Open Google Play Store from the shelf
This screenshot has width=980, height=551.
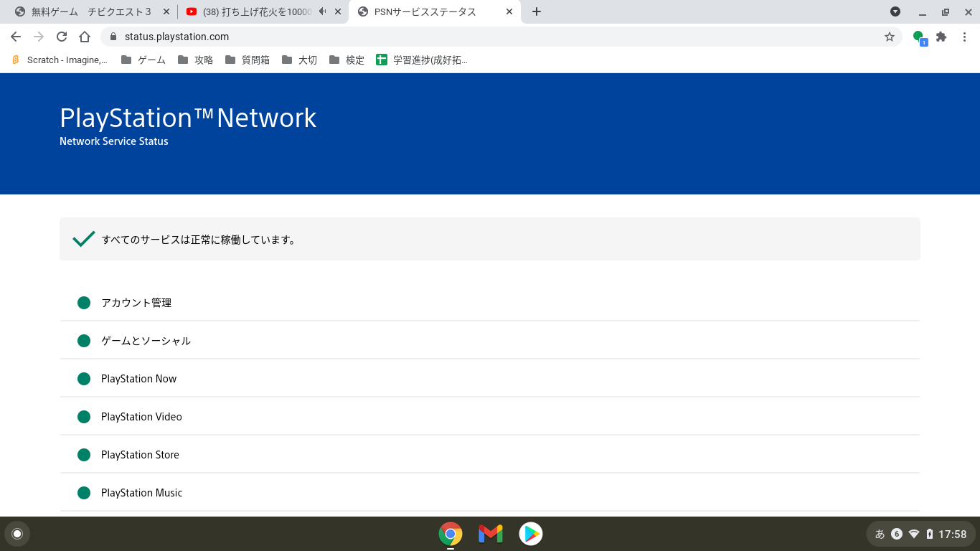point(531,534)
